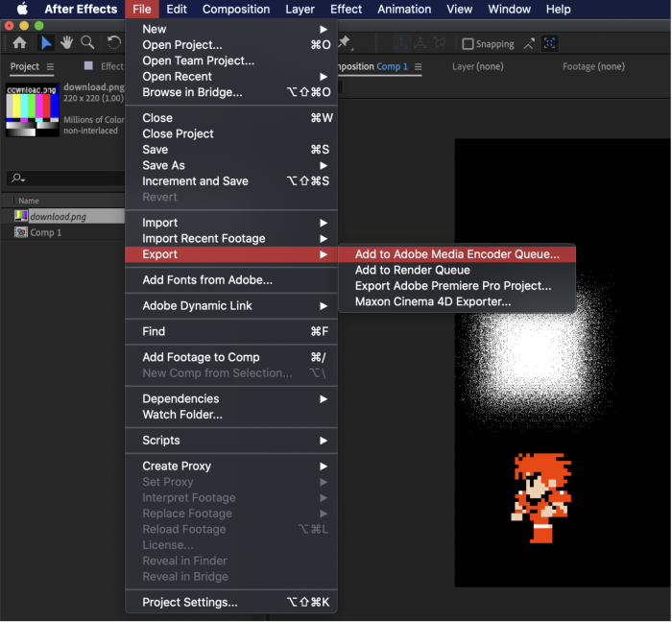Click the view axis mode icon

pyautogui.click(x=440, y=43)
